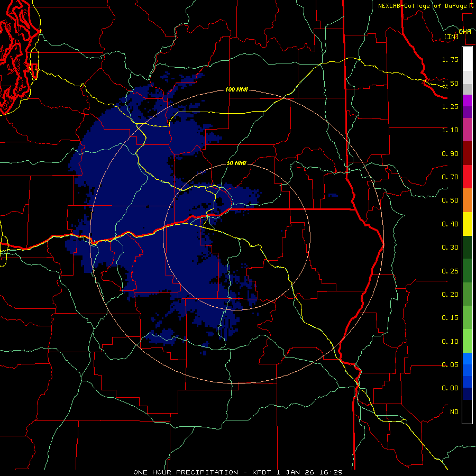Click the 100 NMI range ring label
This screenshot has height=476, width=476.
(x=236, y=89)
